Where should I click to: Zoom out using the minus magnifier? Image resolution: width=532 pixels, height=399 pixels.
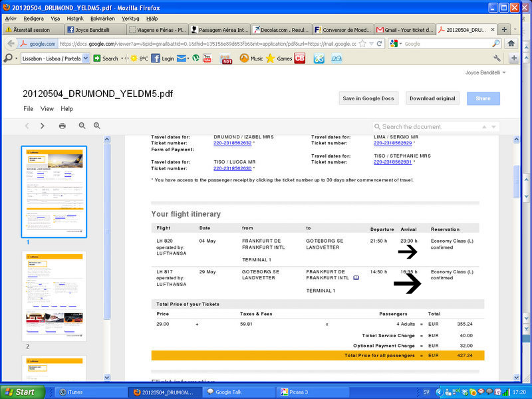pyautogui.click(x=82, y=126)
